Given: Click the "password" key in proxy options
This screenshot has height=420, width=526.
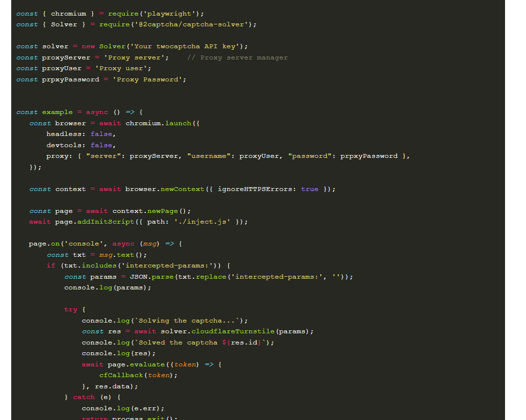Looking at the screenshot, I should coord(310,156).
